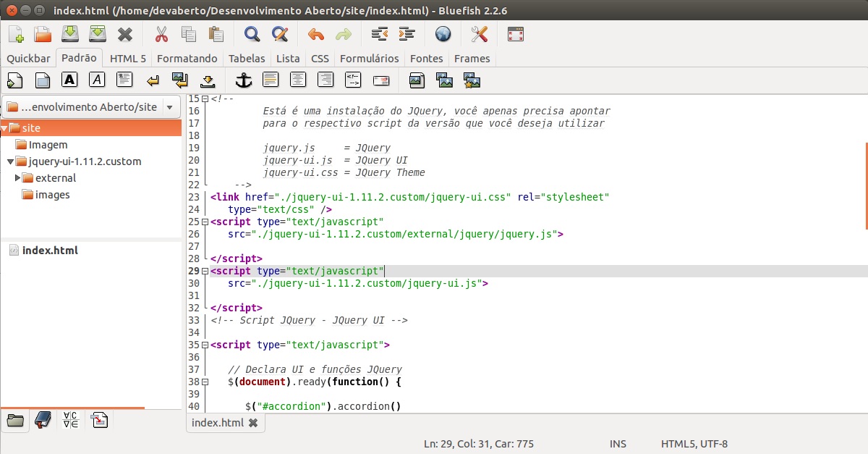Click the scissors Cut icon

click(161, 34)
